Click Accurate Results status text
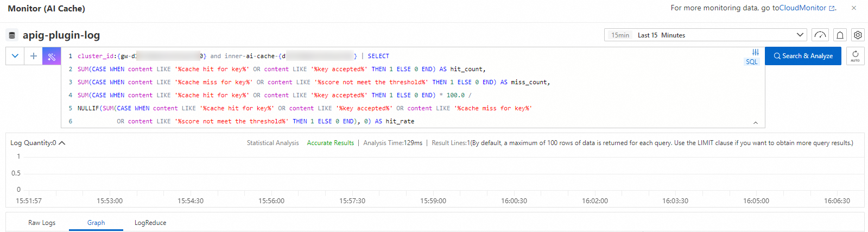The width and height of the screenshot is (868, 232). pyautogui.click(x=331, y=143)
